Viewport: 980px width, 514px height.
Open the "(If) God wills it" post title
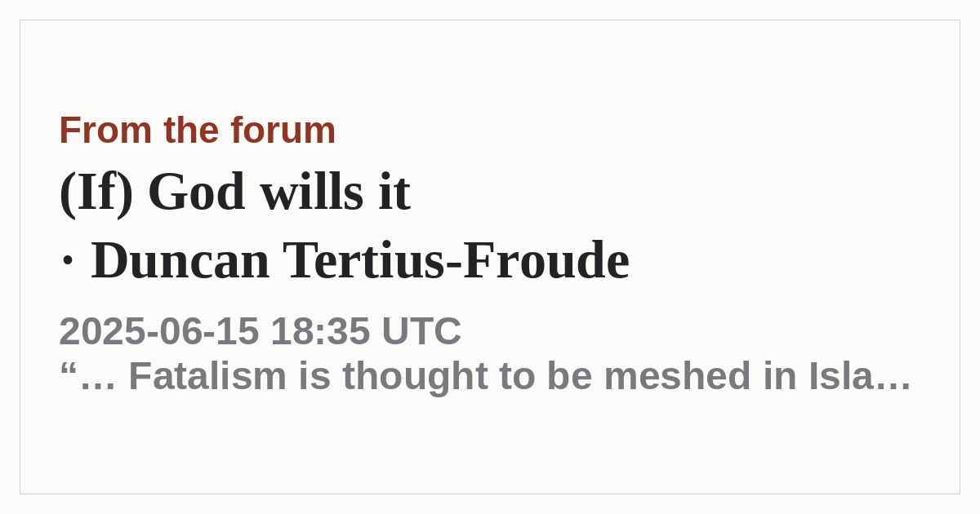[234, 193]
